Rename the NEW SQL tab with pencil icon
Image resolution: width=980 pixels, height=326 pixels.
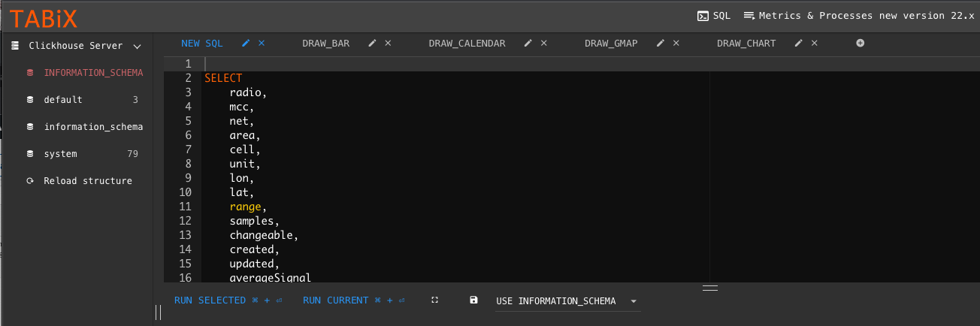[x=246, y=44]
